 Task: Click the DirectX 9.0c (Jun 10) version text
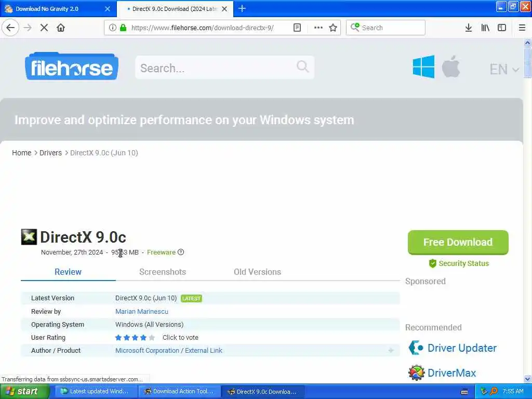pyautogui.click(x=146, y=298)
